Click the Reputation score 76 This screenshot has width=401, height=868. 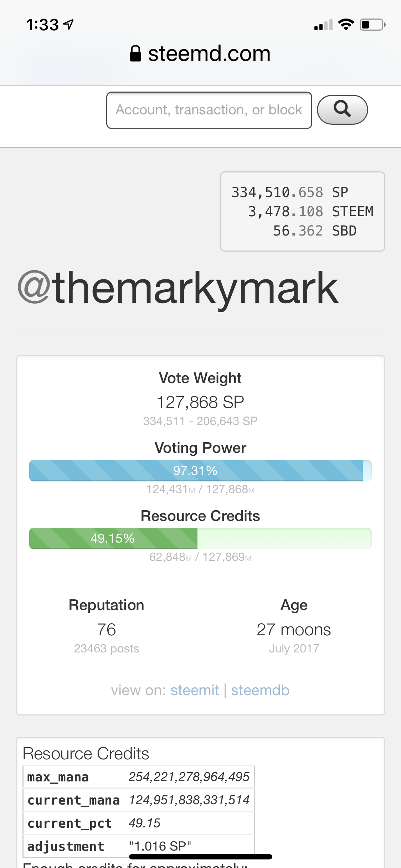click(107, 630)
